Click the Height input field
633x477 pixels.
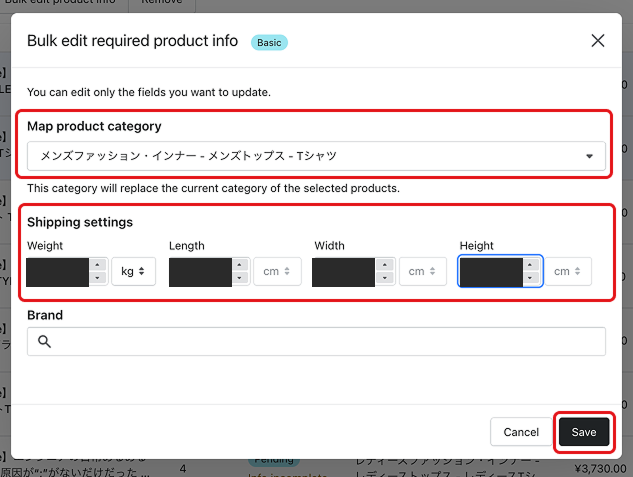coord(490,272)
